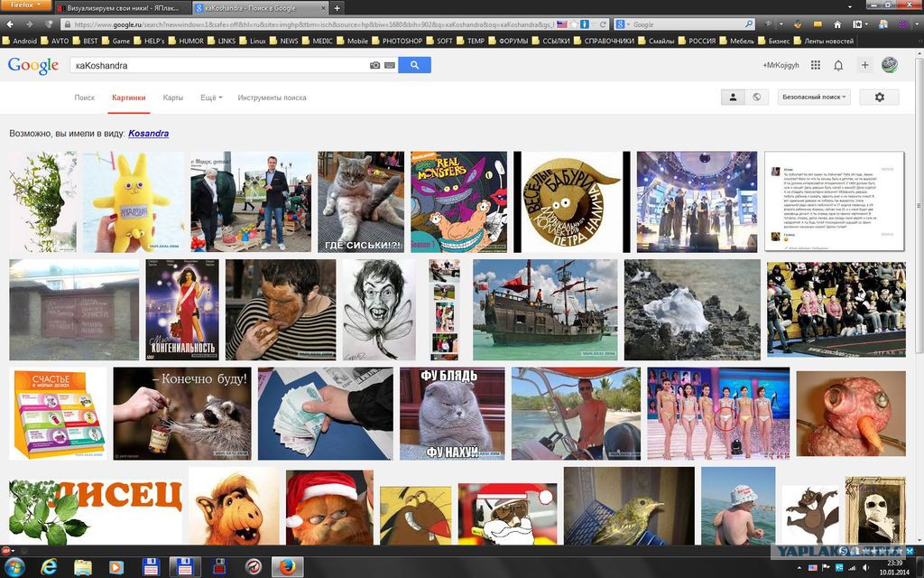The width and height of the screenshot is (924, 578).
Task: Open the +MrKojigyh profile link
Action: 781,65
